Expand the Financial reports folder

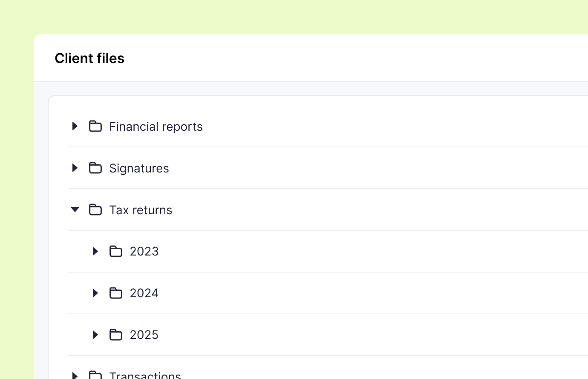pos(75,126)
